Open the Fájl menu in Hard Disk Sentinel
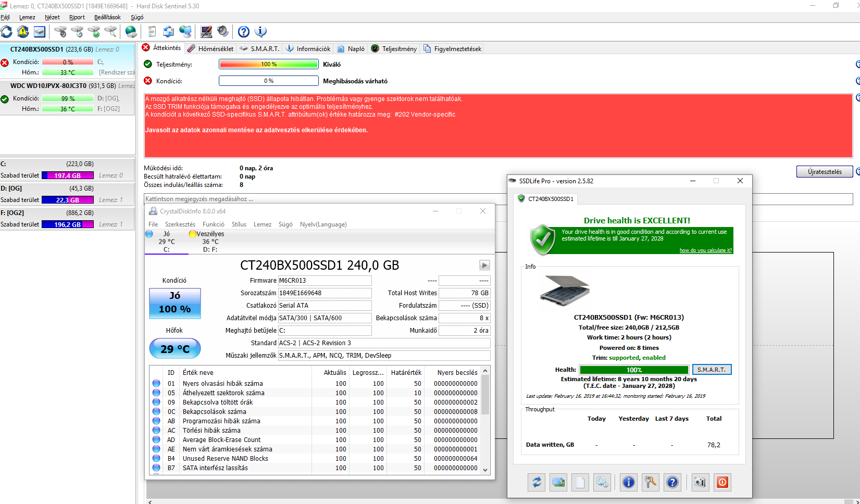 5,17
